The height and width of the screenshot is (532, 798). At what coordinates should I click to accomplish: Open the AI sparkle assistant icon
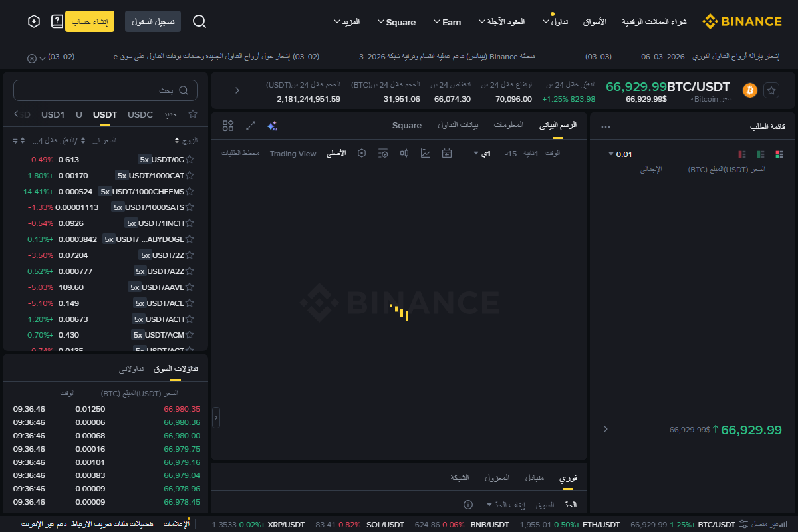tap(271, 126)
